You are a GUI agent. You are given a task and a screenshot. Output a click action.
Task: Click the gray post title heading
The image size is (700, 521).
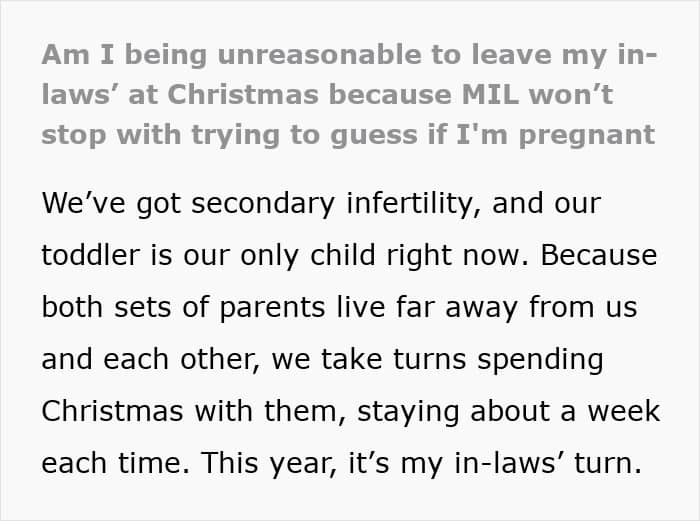click(349, 93)
